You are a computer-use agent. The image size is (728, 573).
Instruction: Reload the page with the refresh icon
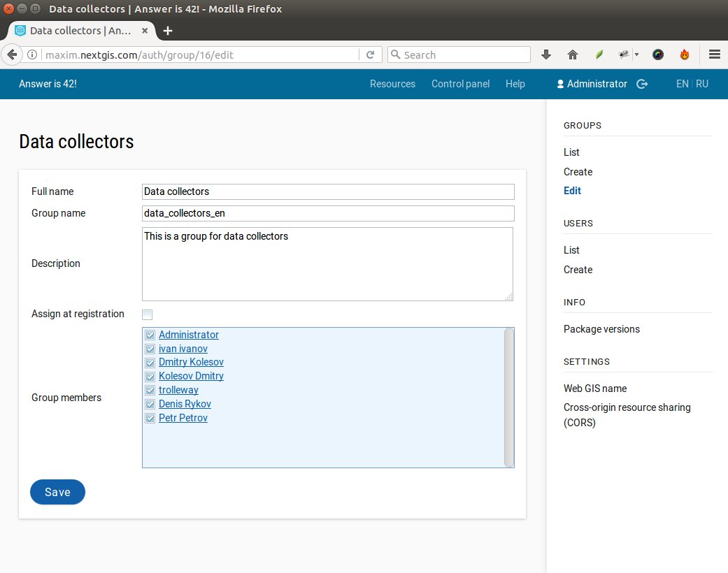371,54
